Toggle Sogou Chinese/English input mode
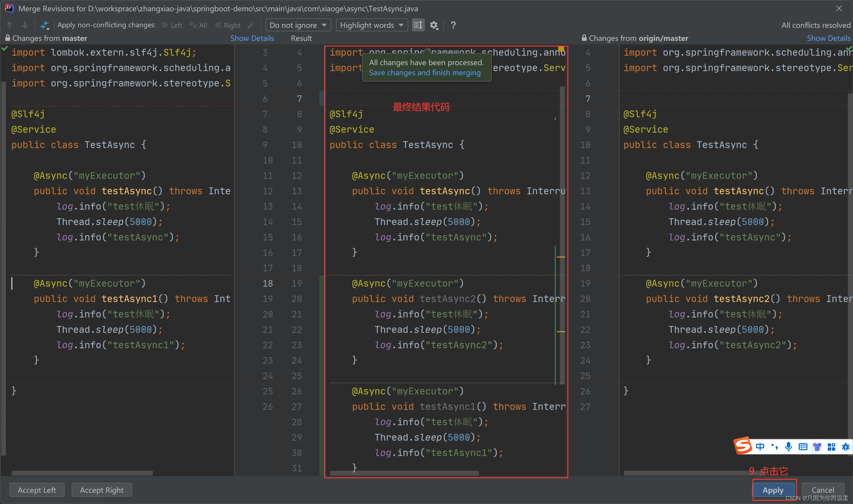Screen dimensions: 853x504 (760, 447)
